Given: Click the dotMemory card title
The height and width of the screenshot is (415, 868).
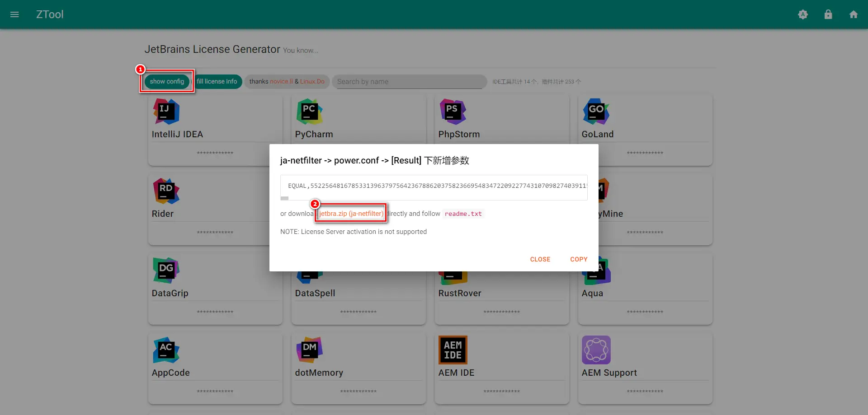Looking at the screenshot, I should (x=319, y=373).
